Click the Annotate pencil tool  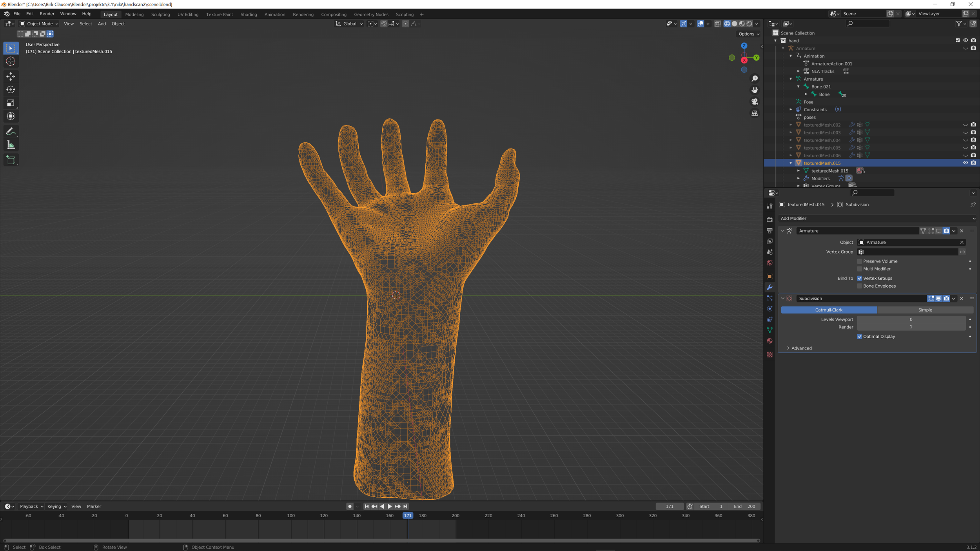11,131
